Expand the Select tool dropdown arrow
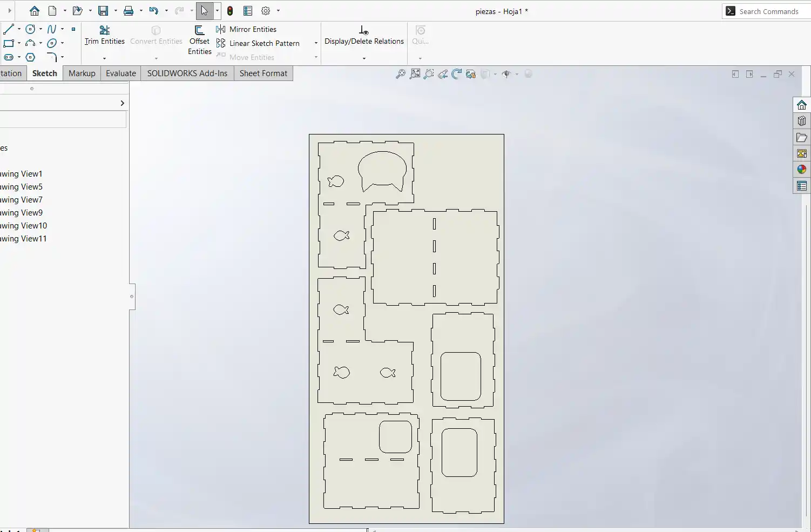Screen dimensions: 811x532 coord(217,11)
